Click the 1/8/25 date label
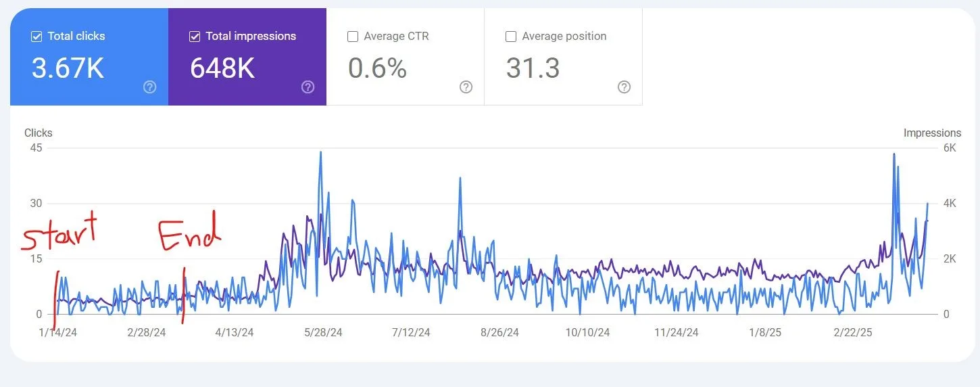The image size is (980, 387). [764, 332]
